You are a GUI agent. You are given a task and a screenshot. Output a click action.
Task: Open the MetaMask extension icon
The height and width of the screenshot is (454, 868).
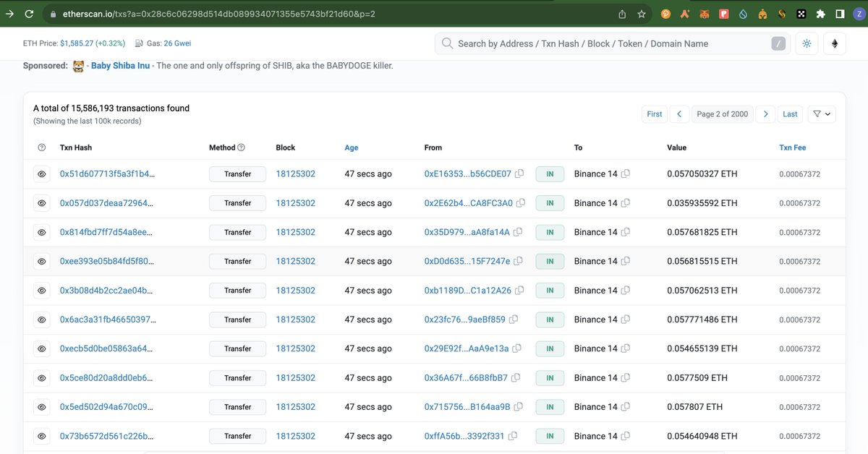pos(705,13)
